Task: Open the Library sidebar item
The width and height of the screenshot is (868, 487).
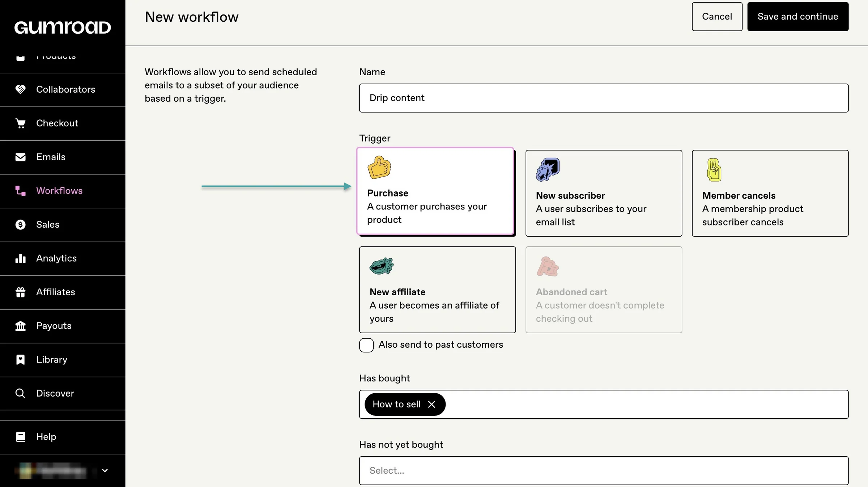Action: (x=63, y=360)
